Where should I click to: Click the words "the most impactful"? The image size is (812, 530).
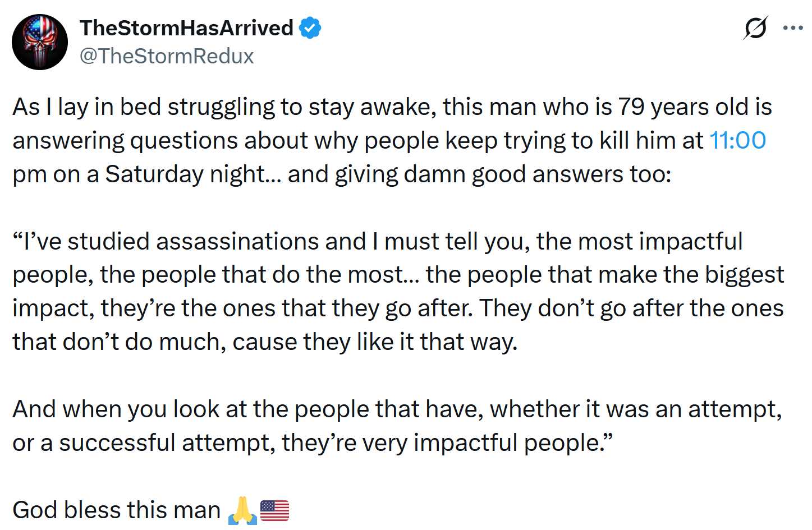639,241
